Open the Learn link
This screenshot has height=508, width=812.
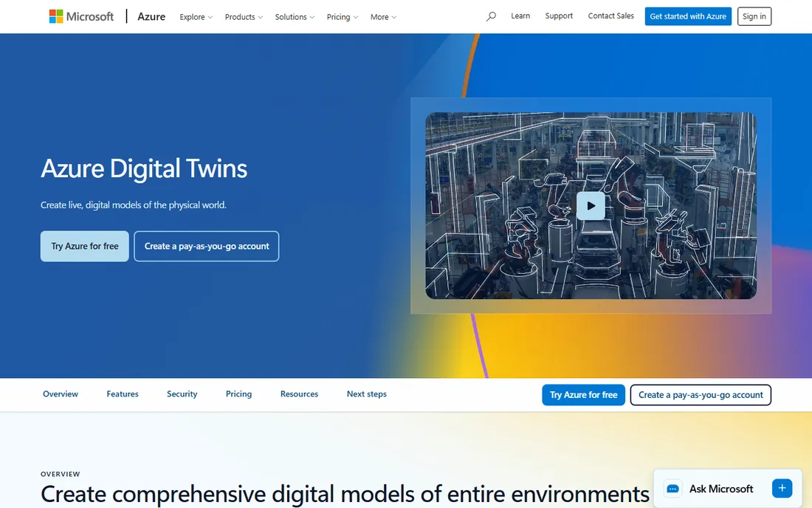(520, 16)
